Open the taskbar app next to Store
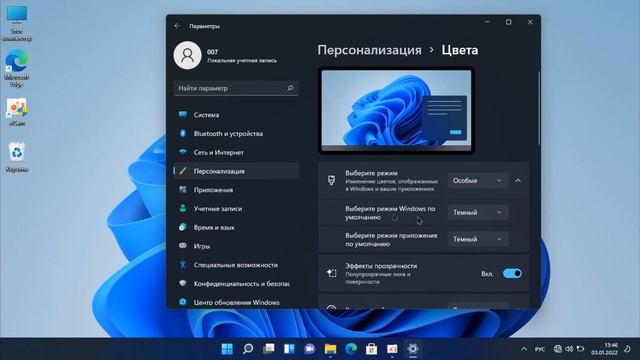 392,349
